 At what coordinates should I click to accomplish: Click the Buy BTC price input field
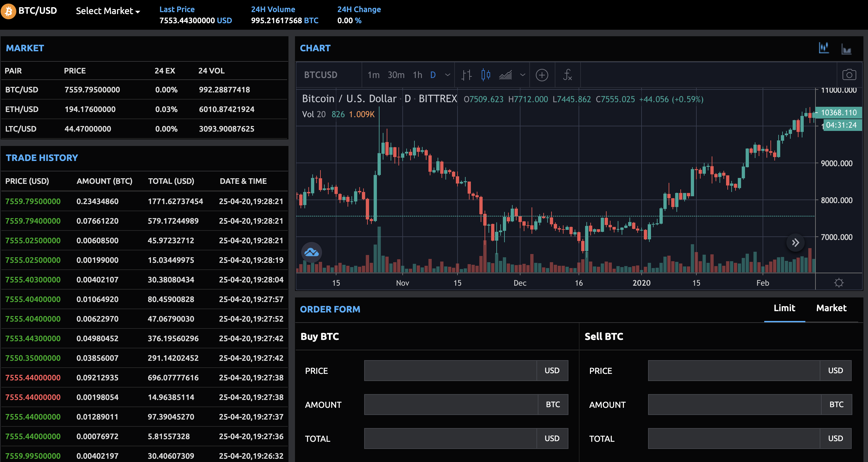coord(451,371)
